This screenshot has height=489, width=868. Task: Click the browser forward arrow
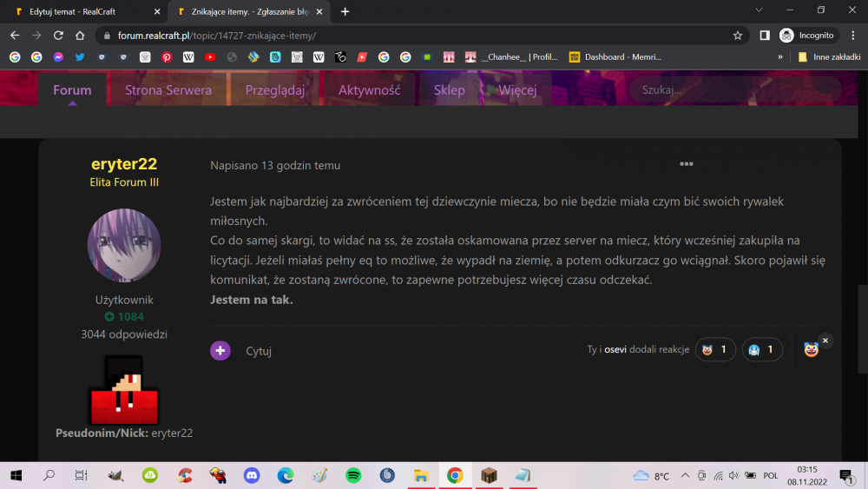[36, 36]
